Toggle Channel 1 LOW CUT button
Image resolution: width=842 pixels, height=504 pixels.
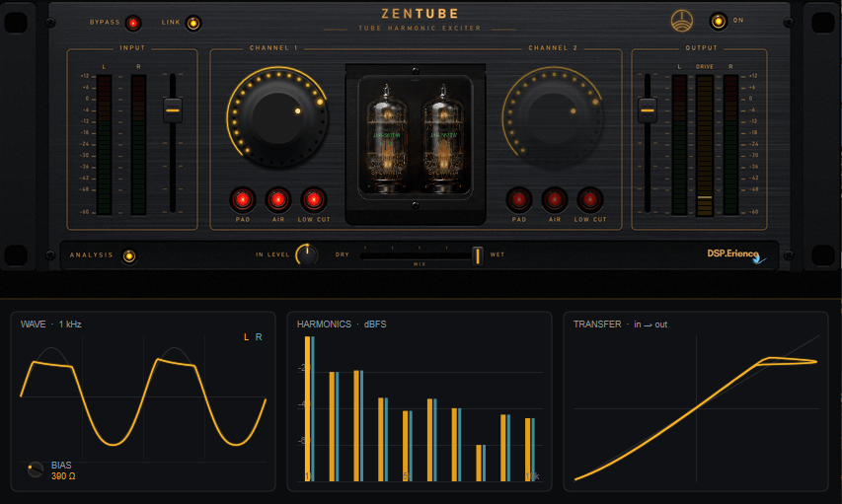pos(314,199)
